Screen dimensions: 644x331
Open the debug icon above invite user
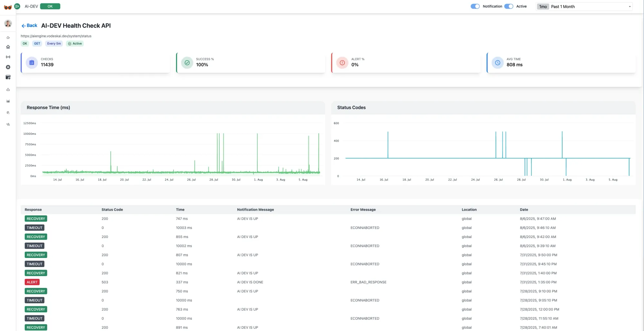tap(8, 112)
